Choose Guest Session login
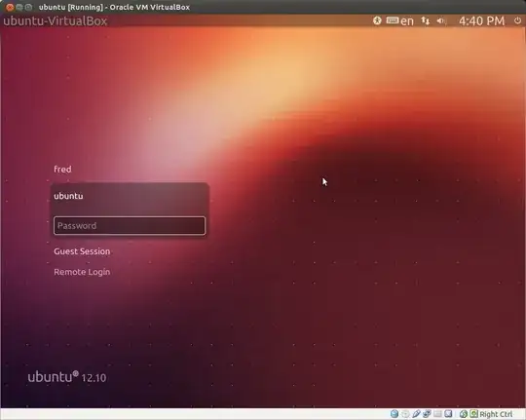The height and width of the screenshot is (420, 526). pyautogui.click(x=82, y=251)
